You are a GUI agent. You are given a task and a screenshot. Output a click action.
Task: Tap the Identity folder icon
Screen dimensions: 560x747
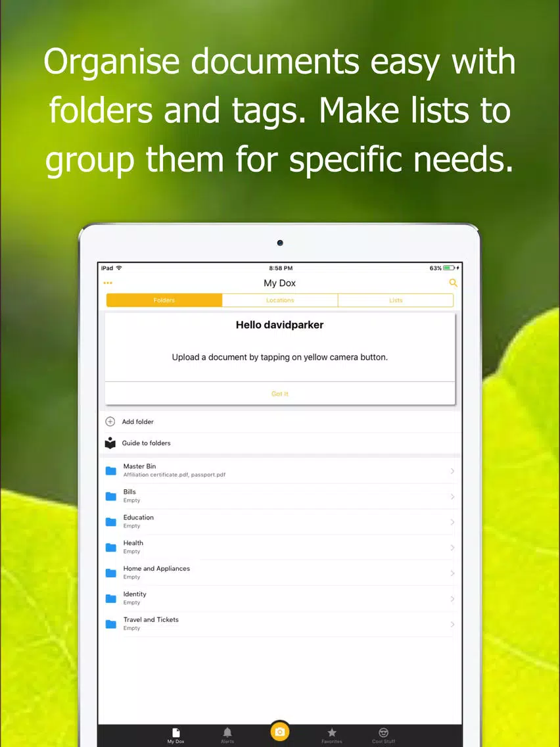pyautogui.click(x=111, y=599)
